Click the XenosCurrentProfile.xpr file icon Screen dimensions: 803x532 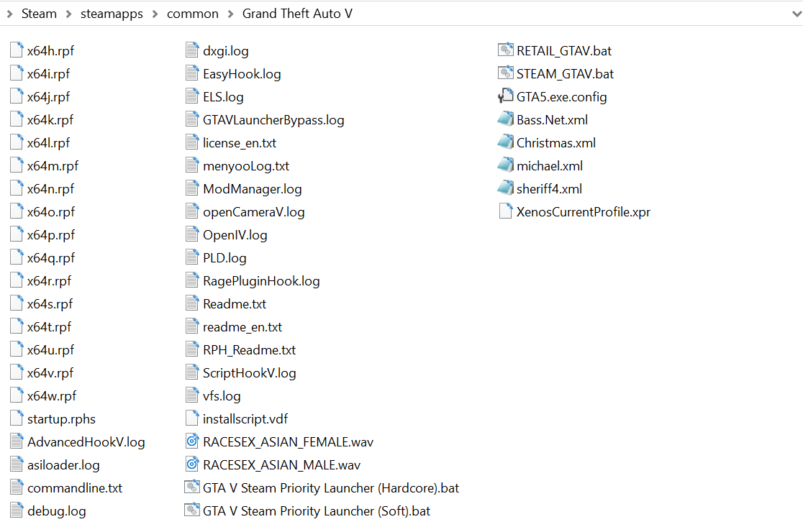[505, 211]
